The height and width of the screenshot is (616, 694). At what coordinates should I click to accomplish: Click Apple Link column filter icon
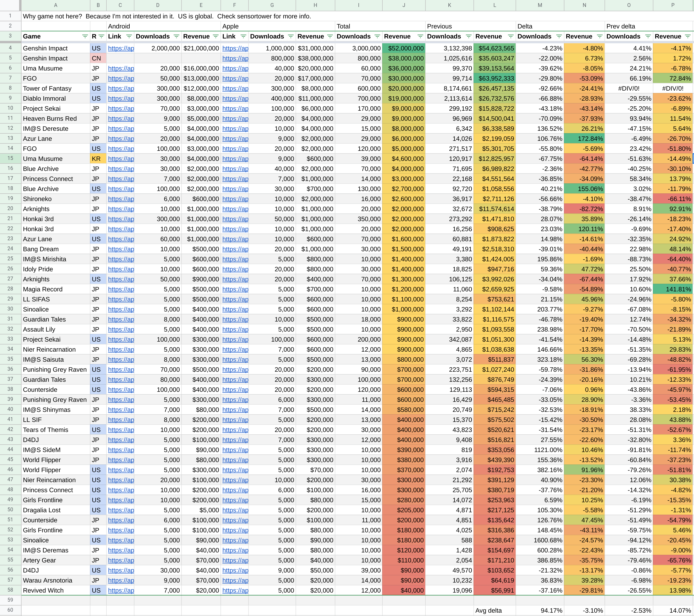243,36
